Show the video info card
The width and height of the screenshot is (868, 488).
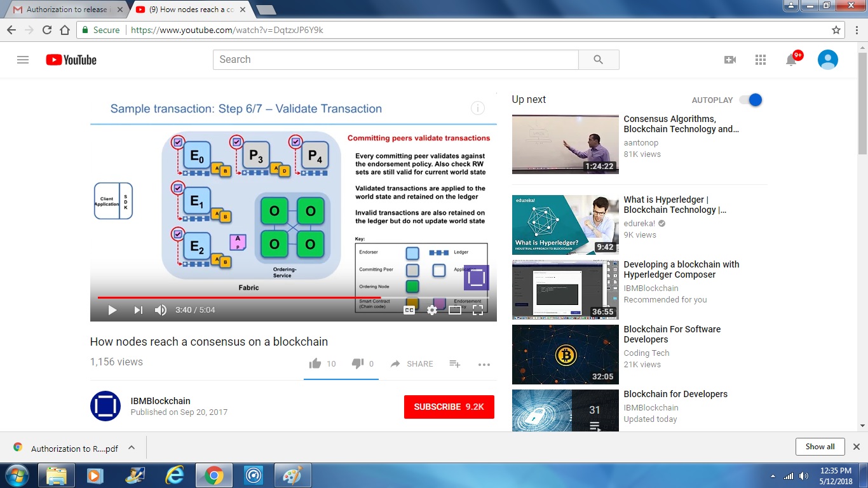pyautogui.click(x=478, y=108)
